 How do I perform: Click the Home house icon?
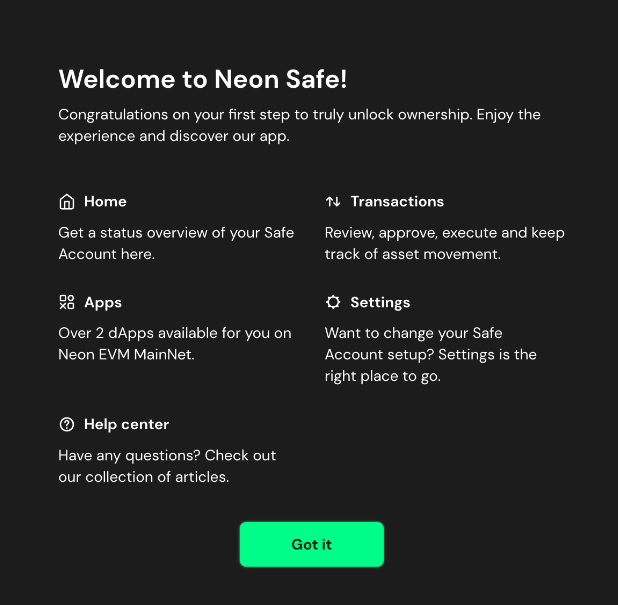(x=67, y=202)
